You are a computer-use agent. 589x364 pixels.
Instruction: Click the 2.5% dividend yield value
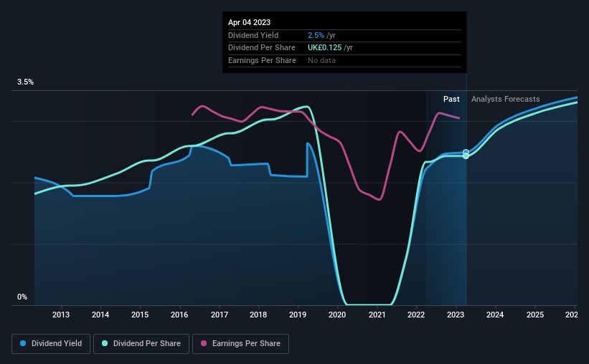[316, 35]
